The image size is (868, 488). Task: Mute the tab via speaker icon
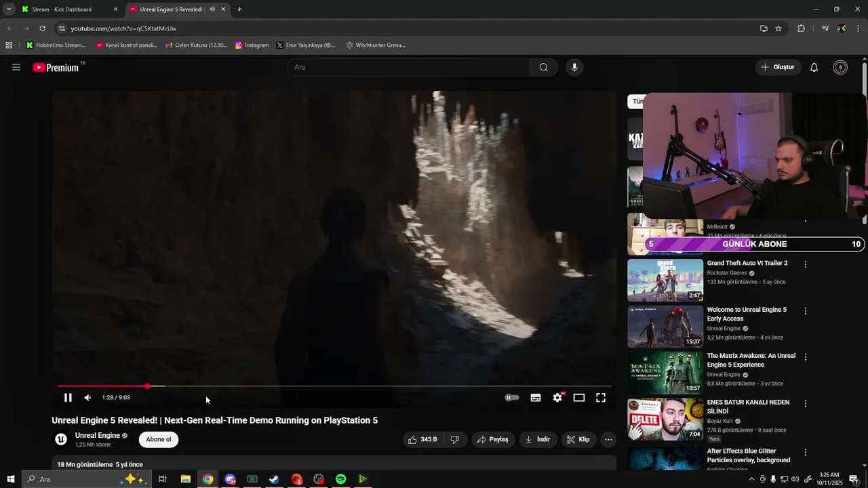pos(212,9)
